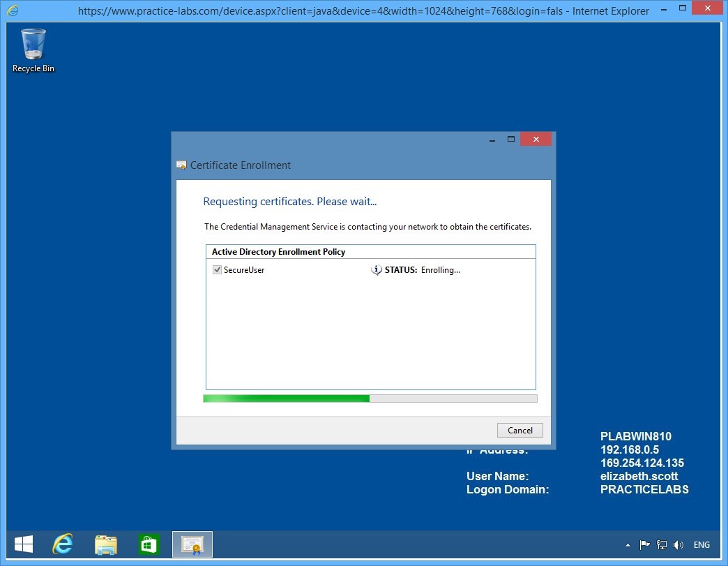
Task: Open the ENG language switcher
Action: coord(702,545)
